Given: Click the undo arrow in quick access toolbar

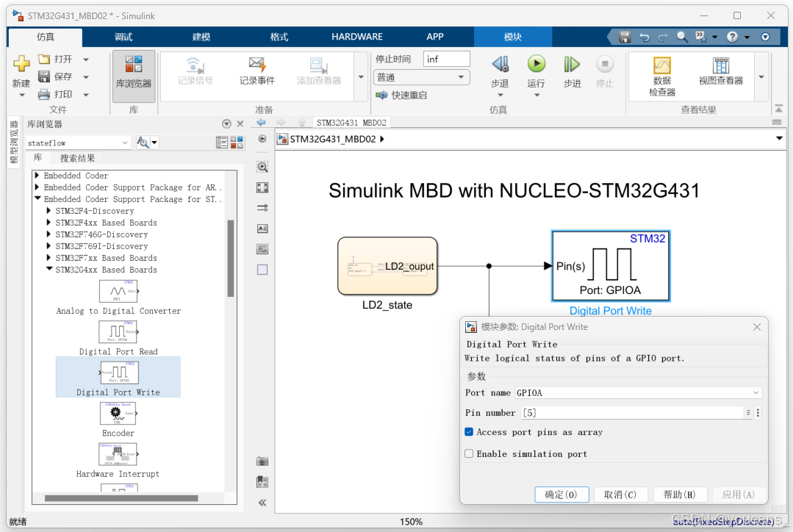Looking at the screenshot, I should tap(644, 37).
